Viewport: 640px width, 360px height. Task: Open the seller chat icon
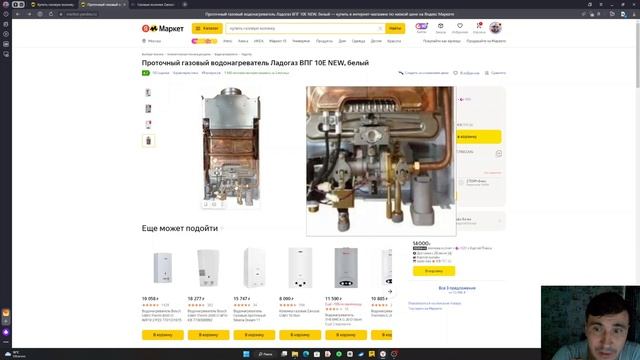tap(498, 153)
